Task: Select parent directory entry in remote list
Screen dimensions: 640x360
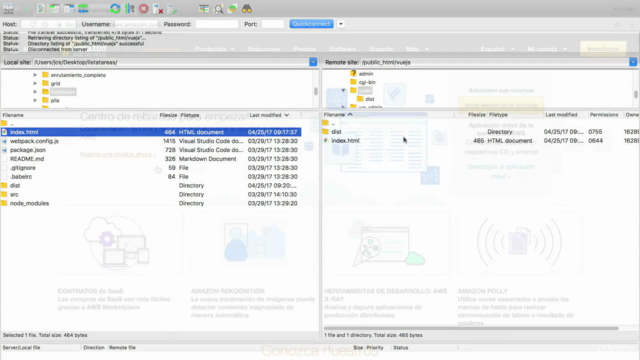Action: (480, 123)
